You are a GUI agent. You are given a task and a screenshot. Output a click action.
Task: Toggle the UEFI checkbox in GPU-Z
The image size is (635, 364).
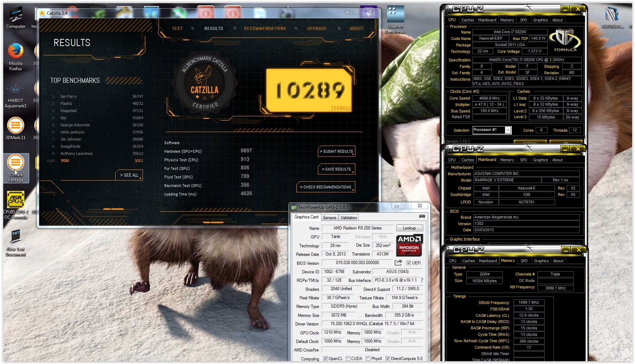(409, 263)
